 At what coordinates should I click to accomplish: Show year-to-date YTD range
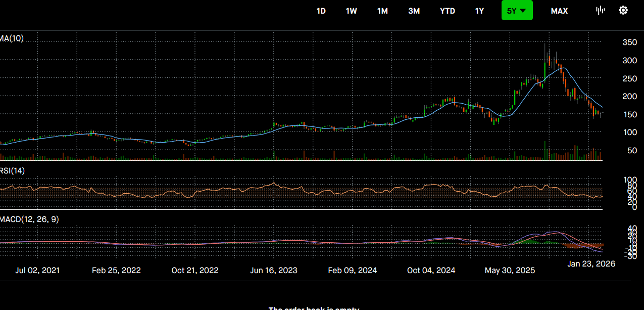[x=448, y=11]
